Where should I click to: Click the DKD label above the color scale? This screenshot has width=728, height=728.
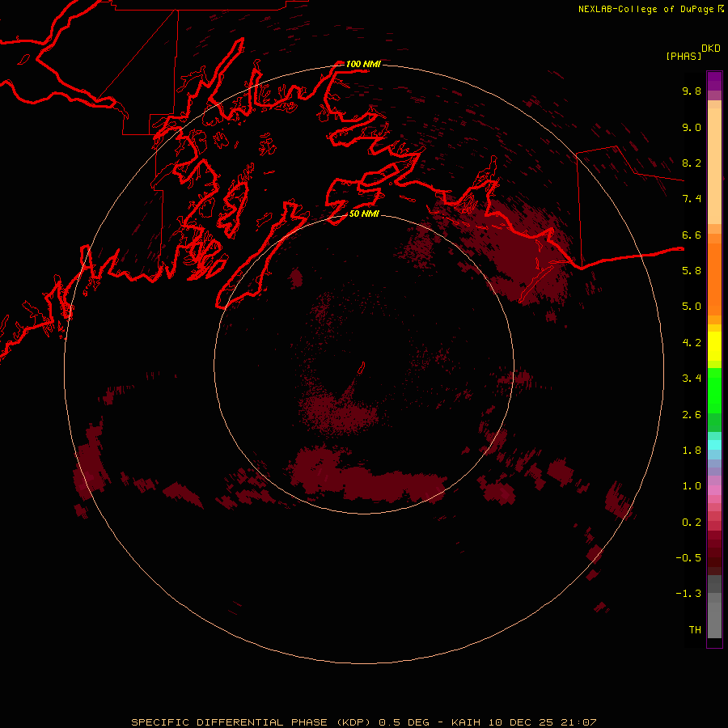[711, 49]
